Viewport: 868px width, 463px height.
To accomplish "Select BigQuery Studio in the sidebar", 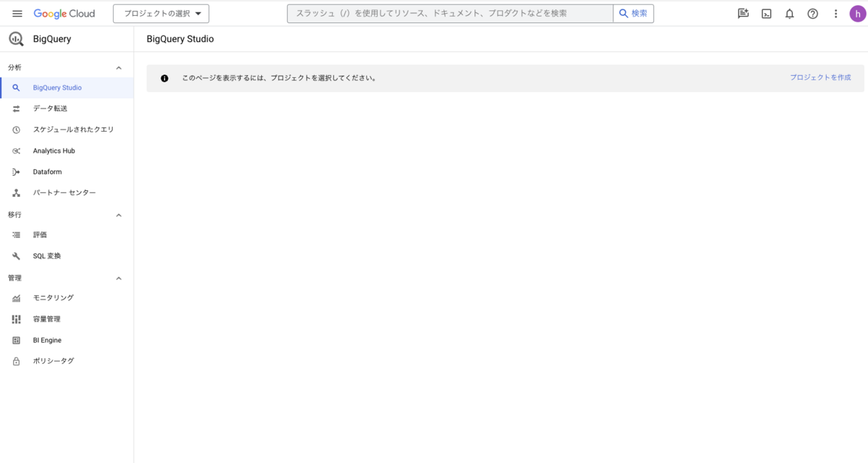I will coord(67,88).
